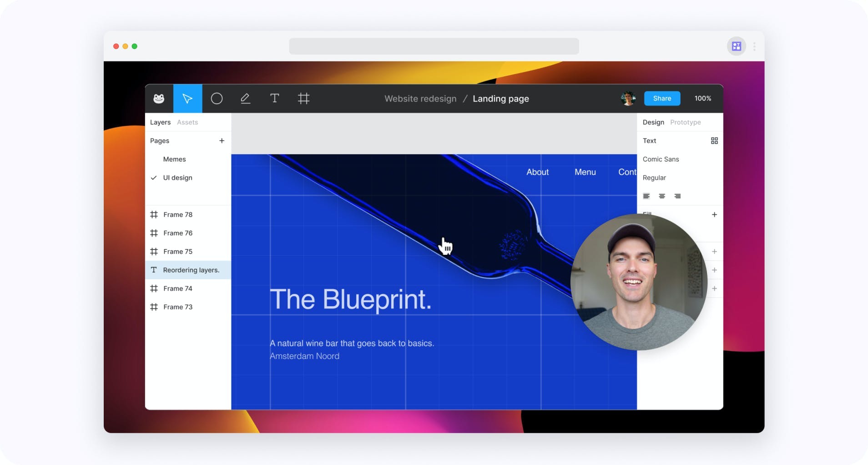Click the browser address bar
This screenshot has height=465, width=868.
click(434, 46)
